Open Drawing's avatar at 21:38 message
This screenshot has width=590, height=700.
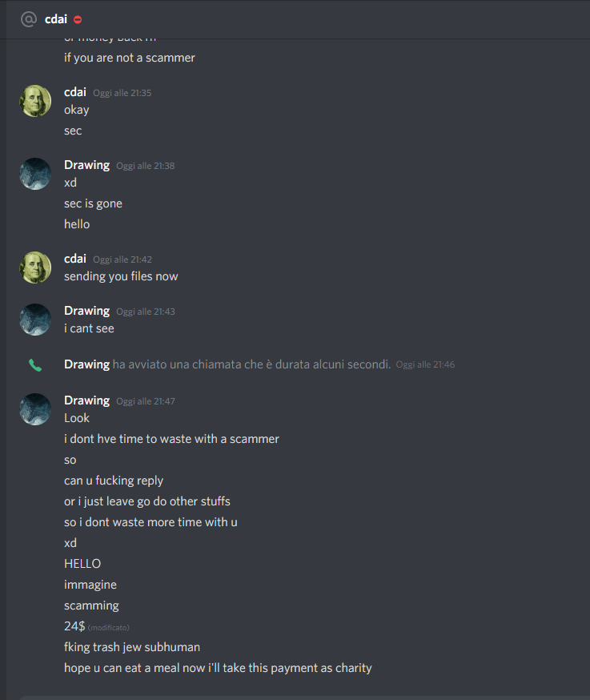pos(35,174)
